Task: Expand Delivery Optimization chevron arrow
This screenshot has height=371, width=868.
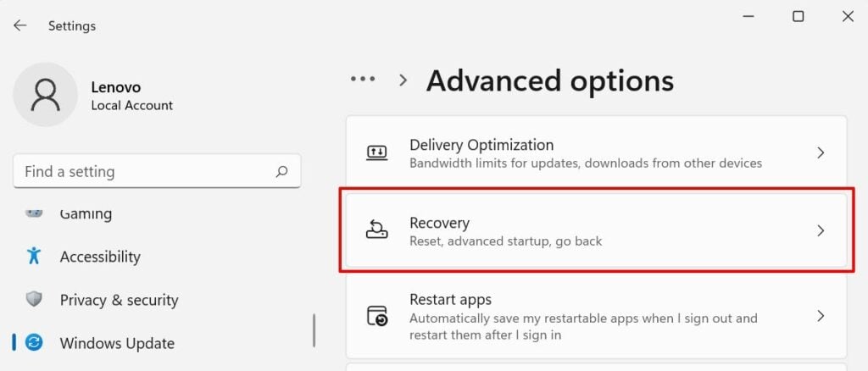Action: click(820, 153)
